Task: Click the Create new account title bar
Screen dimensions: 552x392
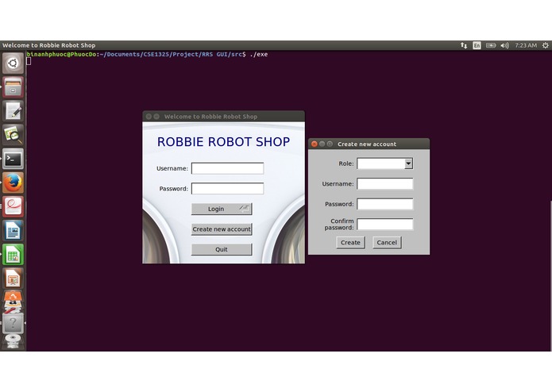Action: (x=369, y=144)
